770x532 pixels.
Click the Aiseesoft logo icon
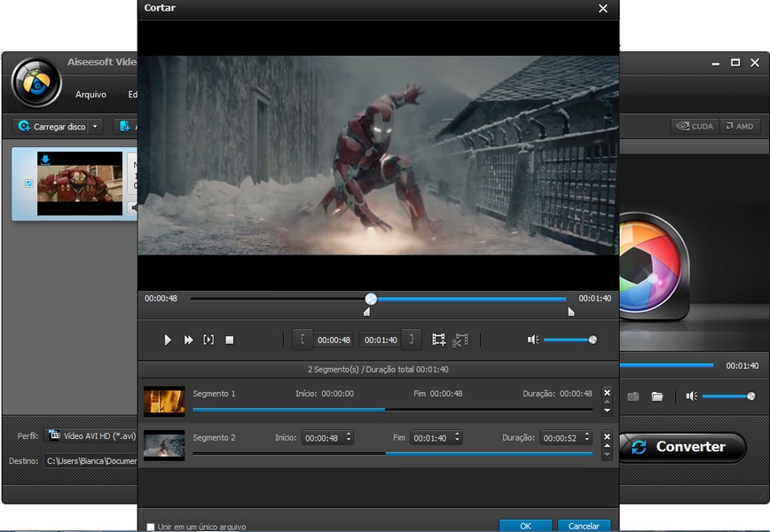36,82
